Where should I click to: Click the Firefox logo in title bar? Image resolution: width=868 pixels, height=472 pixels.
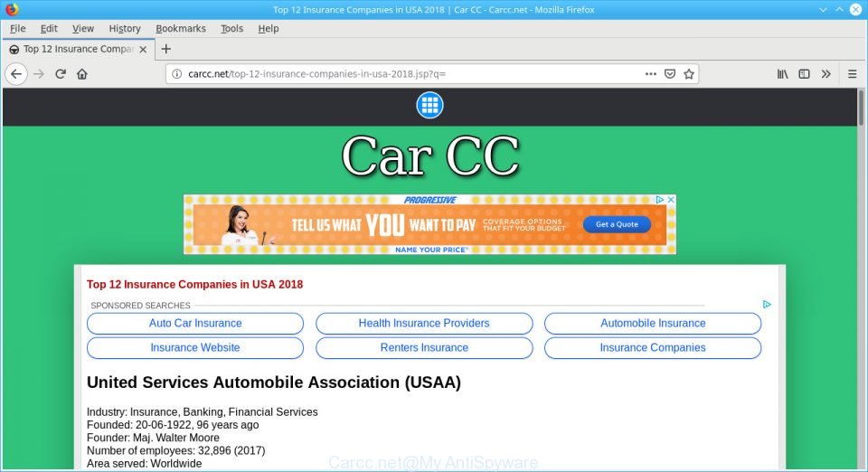(x=12, y=9)
